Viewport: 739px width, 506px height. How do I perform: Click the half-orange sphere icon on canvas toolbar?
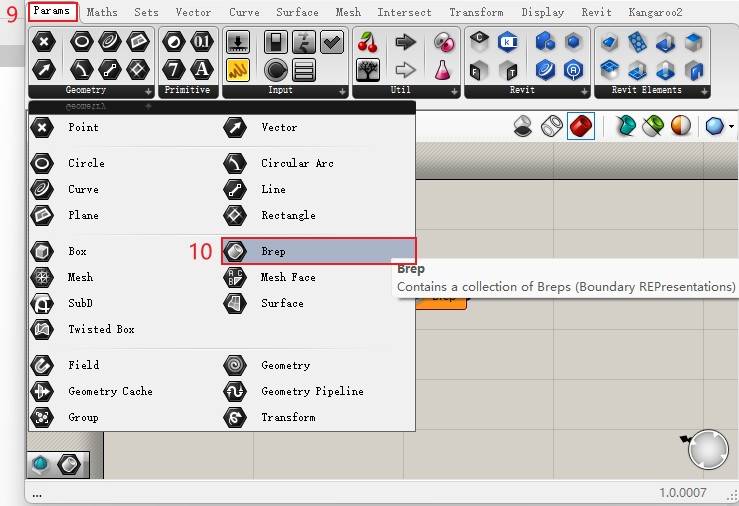[681, 126]
